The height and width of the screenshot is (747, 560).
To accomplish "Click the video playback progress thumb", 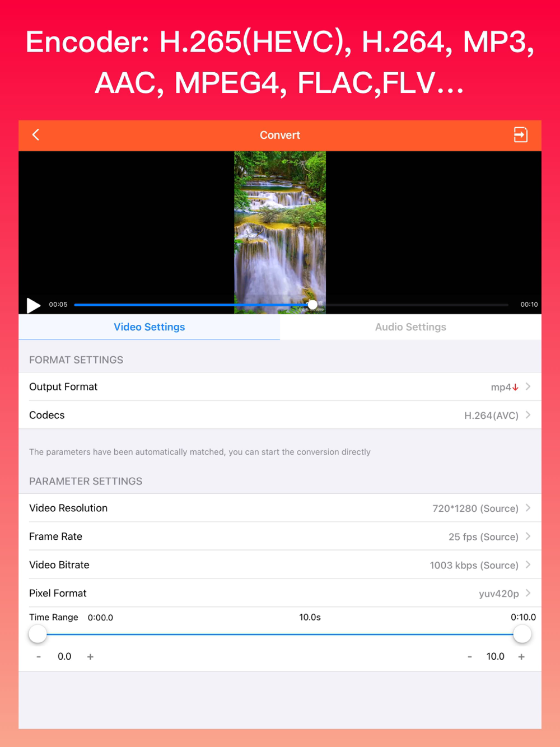I will (312, 305).
